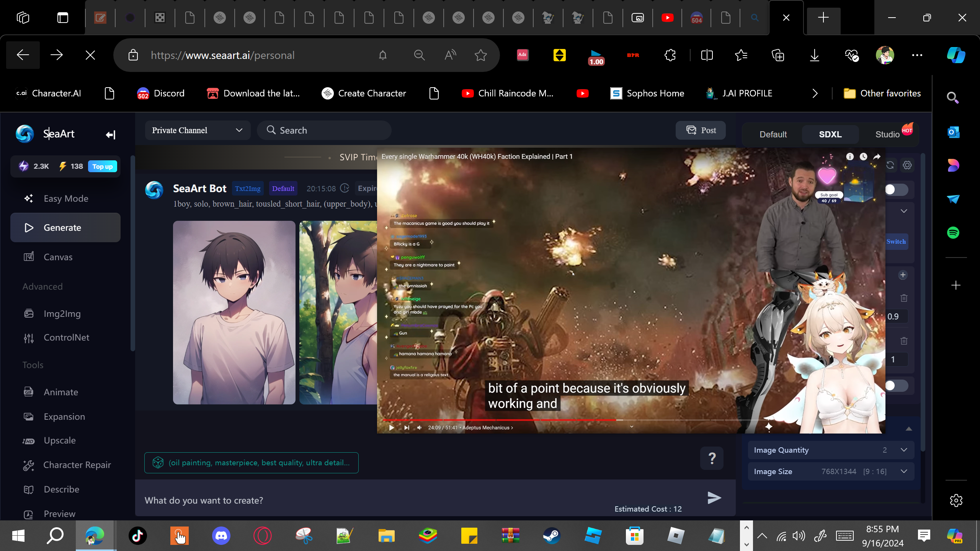The image size is (980, 551).
Task: Open the Downloads arrow icon
Action: 815,55
